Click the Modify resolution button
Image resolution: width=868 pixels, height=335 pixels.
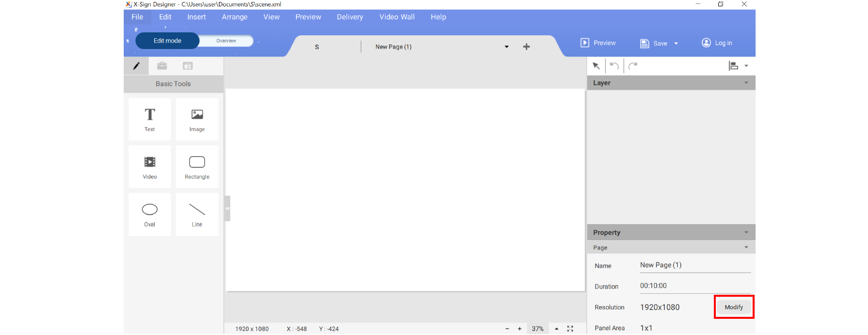pos(733,307)
